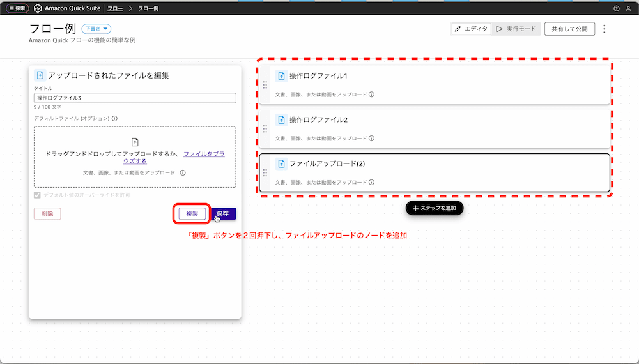Click info icon in 操作ログファイル2 card

click(371, 139)
